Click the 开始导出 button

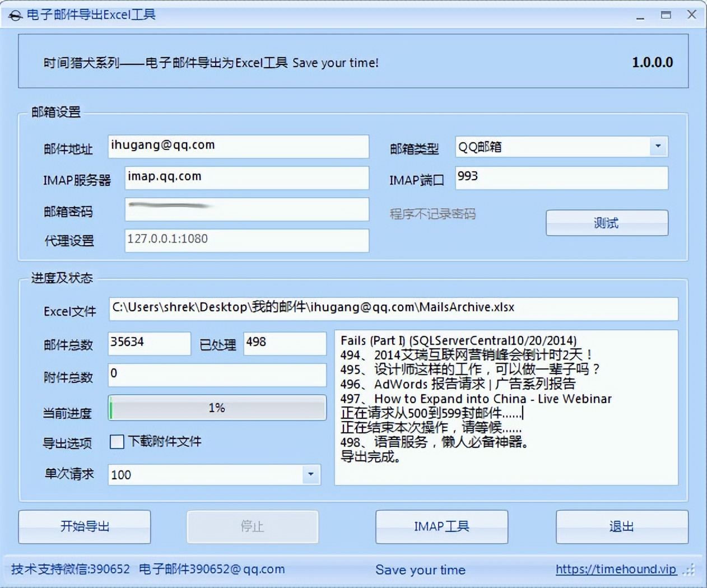pos(85,526)
